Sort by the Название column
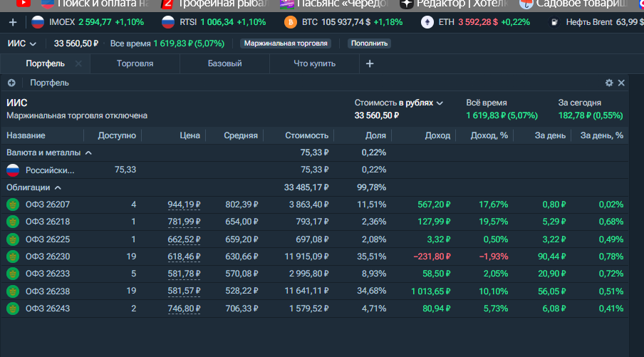Image resolution: width=644 pixels, height=357 pixels. [26, 135]
